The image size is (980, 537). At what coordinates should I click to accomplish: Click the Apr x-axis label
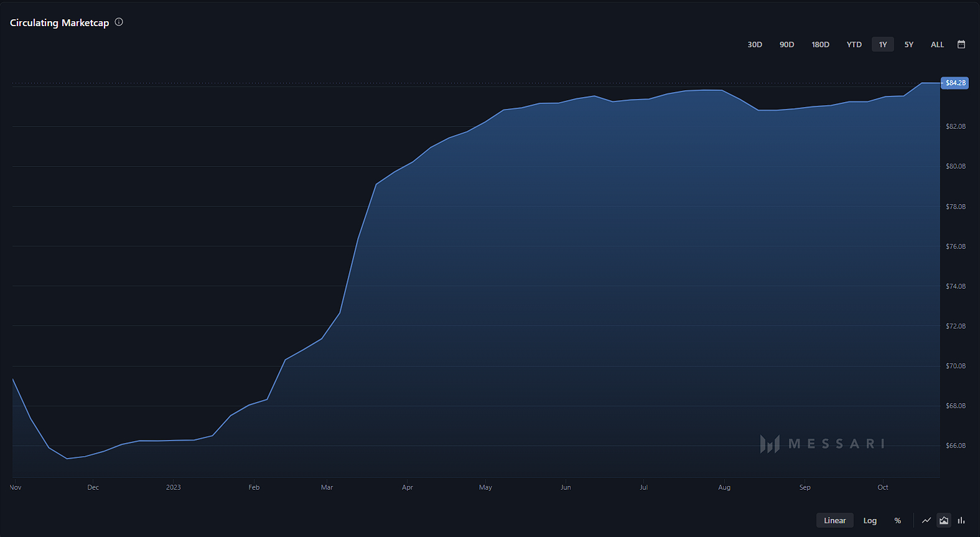point(408,487)
